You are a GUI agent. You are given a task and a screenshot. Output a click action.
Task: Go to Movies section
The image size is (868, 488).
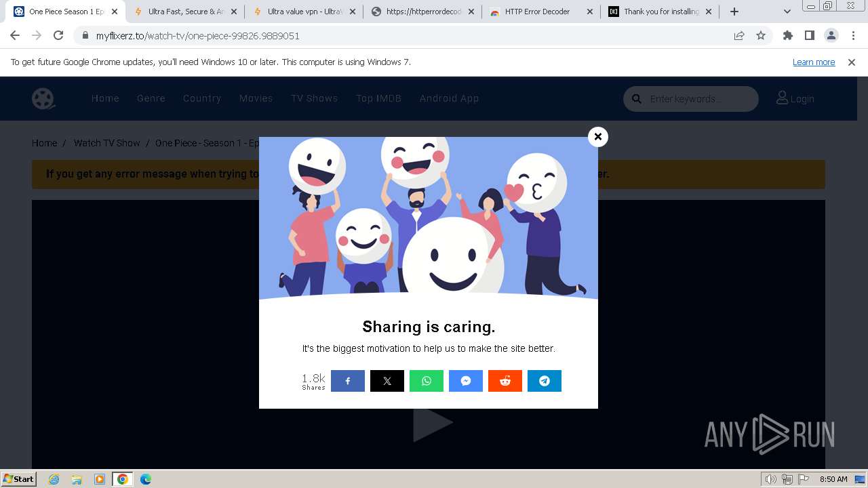[x=256, y=98]
